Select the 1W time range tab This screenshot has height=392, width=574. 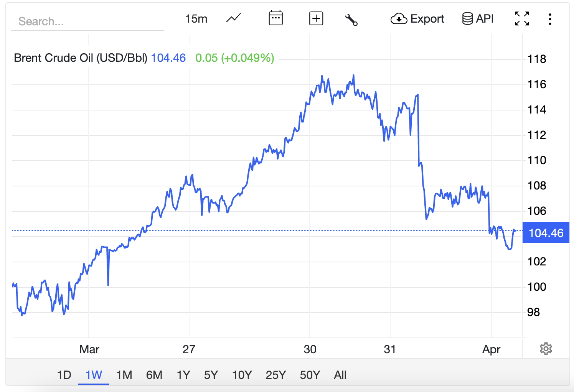point(94,375)
